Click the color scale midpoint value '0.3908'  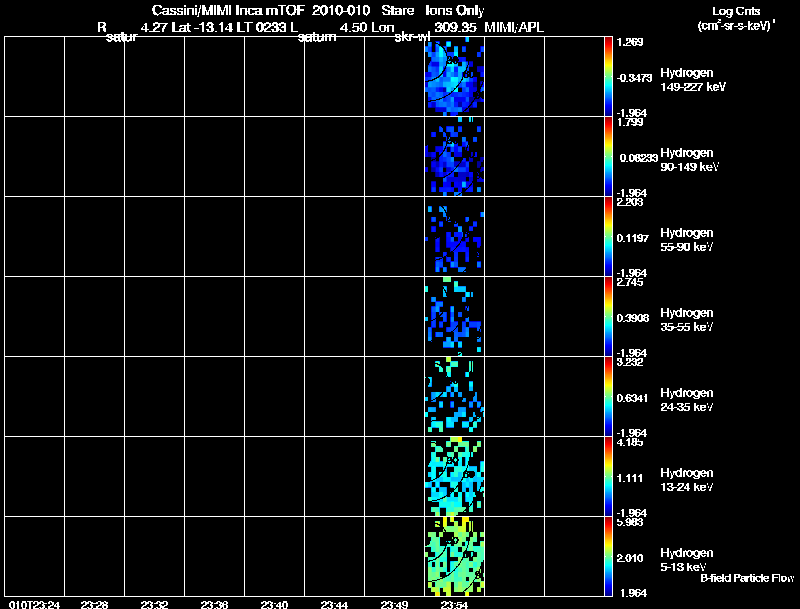633,318
